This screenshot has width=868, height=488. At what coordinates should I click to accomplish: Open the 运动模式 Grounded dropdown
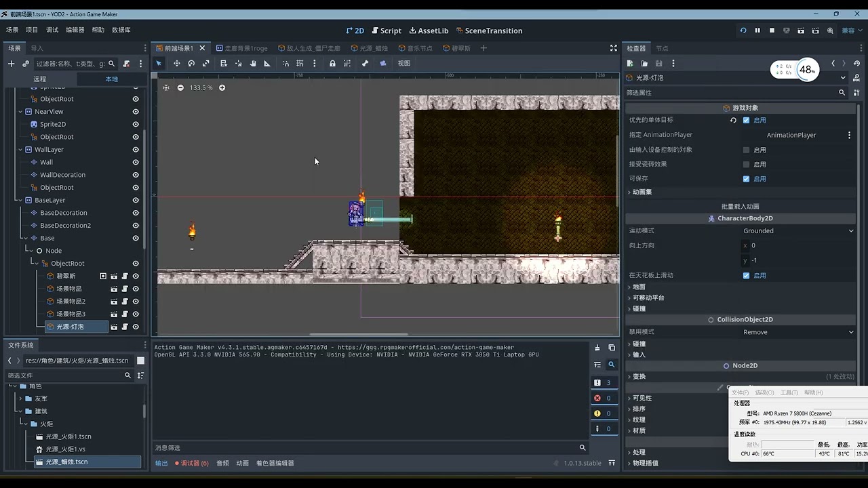797,231
